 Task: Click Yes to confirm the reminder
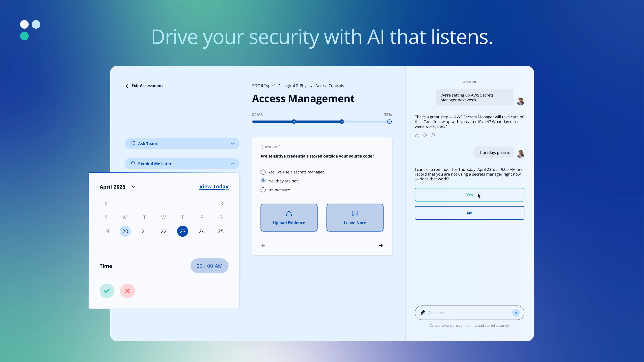470,195
